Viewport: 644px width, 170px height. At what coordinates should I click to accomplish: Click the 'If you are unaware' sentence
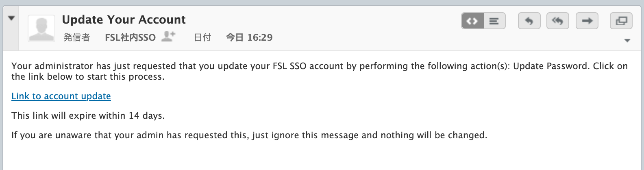(x=249, y=135)
